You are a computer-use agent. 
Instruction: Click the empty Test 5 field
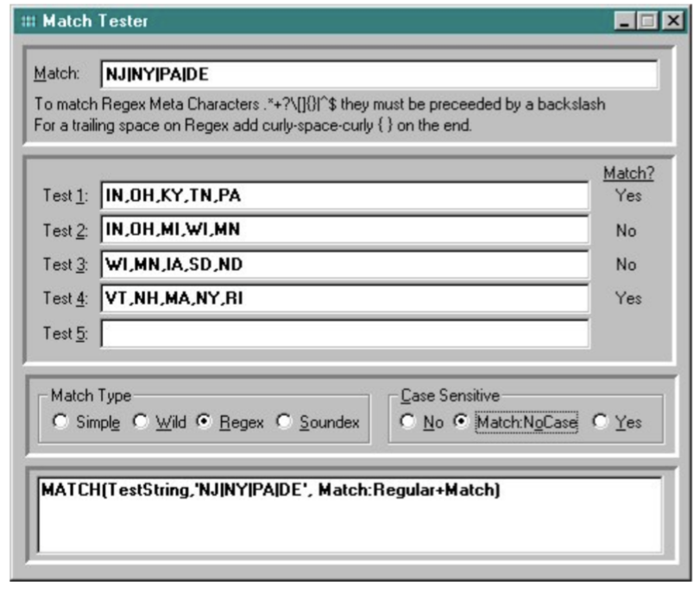tap(344, 333)
